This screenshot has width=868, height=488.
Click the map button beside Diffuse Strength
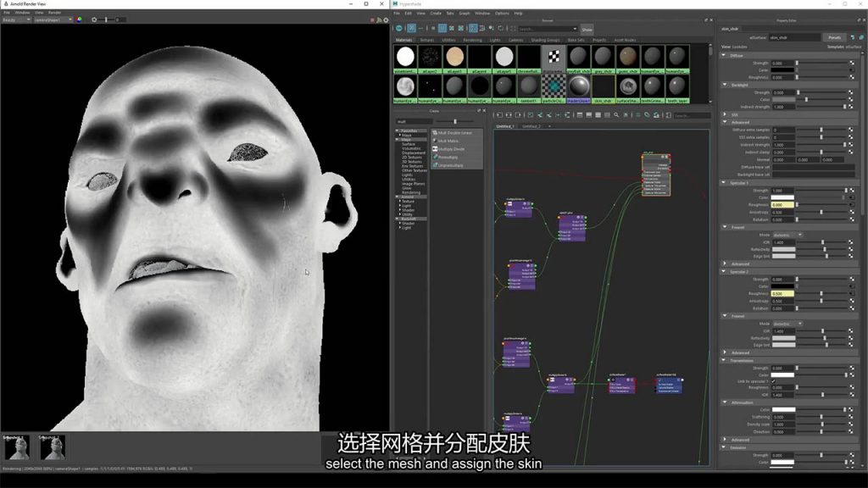tap(850, 64)
